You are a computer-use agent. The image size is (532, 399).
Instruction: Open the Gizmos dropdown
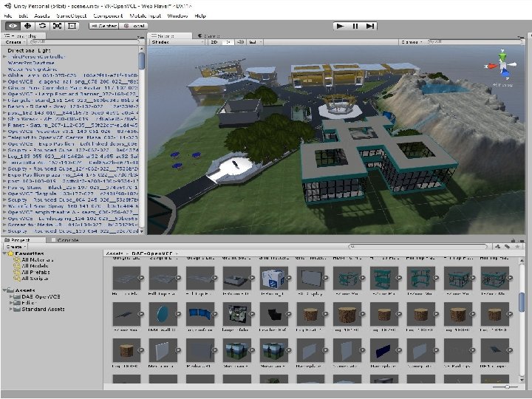(412, 42)
